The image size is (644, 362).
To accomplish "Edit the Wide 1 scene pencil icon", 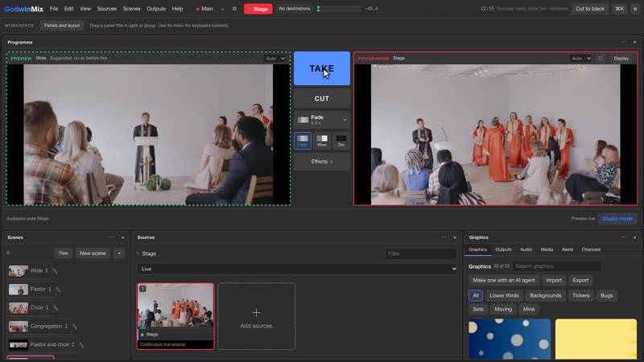I will (55, 271).
